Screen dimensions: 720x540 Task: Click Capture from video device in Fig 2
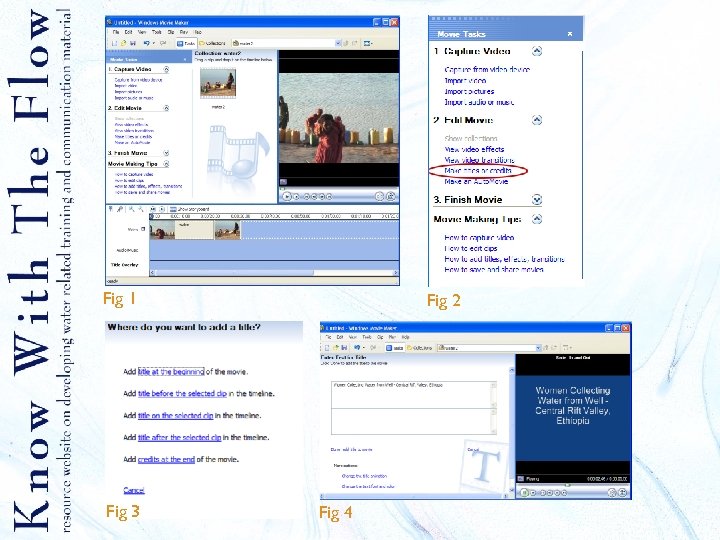tap(487, 69)
